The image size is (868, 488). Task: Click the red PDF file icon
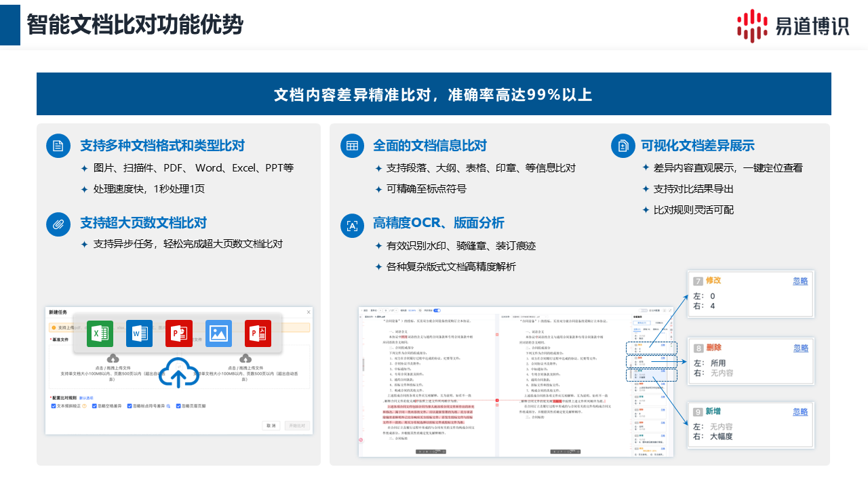[258, 333]
